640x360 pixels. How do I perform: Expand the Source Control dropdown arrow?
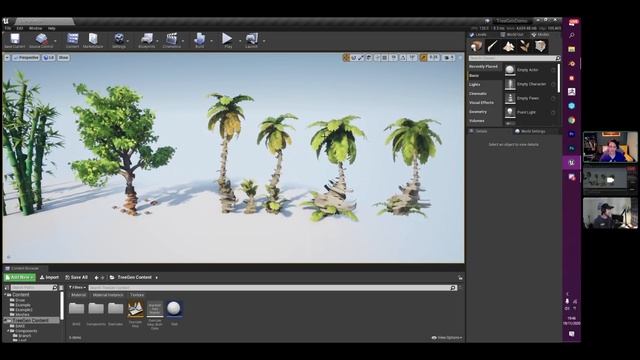[56, 41]
